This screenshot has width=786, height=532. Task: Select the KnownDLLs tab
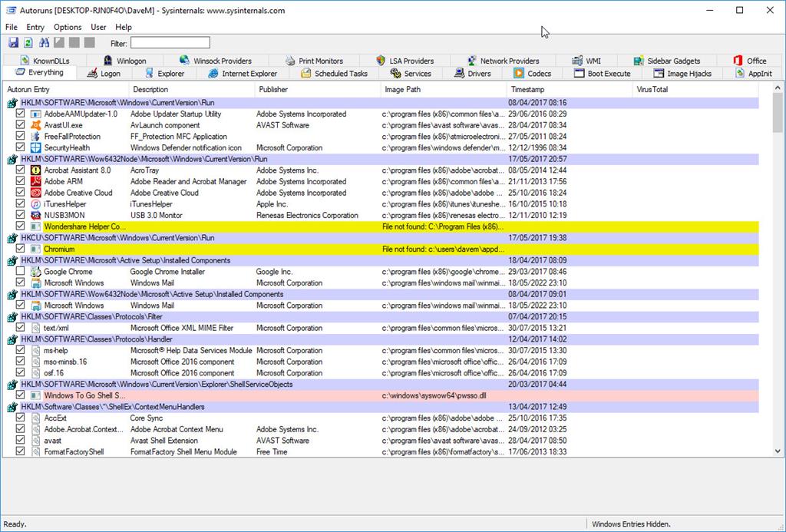coord(45,61)
